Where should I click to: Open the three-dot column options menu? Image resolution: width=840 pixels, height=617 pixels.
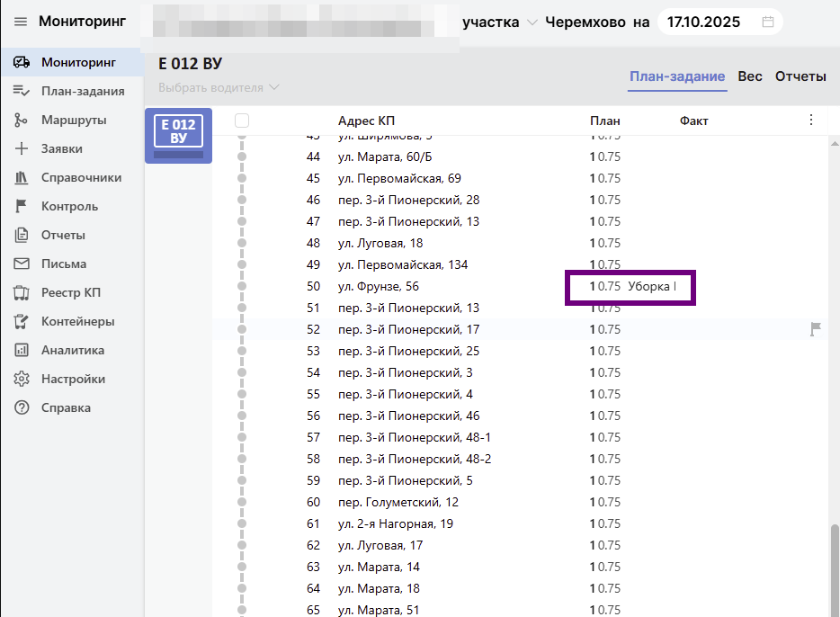(x=811, y=121)
